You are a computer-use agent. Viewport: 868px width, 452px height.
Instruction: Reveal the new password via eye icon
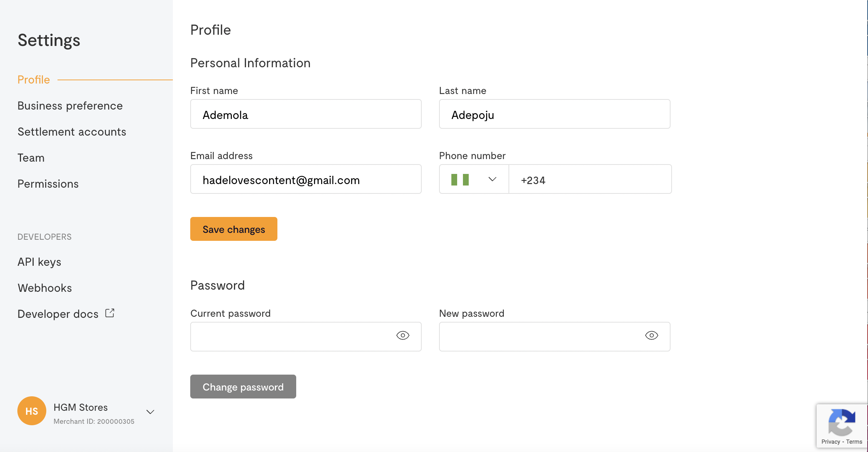coord(651,336)
